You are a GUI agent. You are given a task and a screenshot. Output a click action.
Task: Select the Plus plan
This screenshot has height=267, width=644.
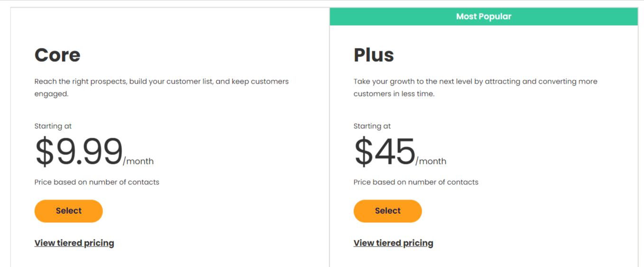[387, 211]
